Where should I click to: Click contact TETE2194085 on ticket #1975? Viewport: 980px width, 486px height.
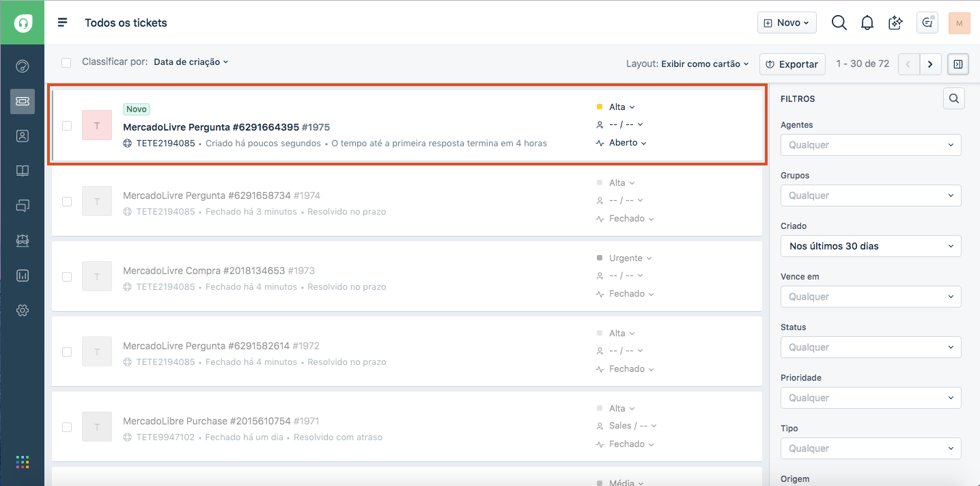click(165, 144)
